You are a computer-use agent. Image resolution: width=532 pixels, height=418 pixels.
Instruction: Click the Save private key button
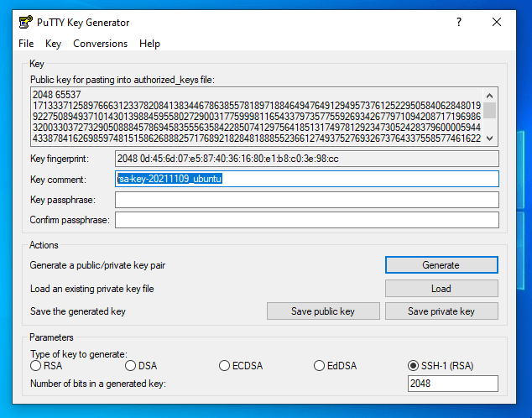point(441,311)
